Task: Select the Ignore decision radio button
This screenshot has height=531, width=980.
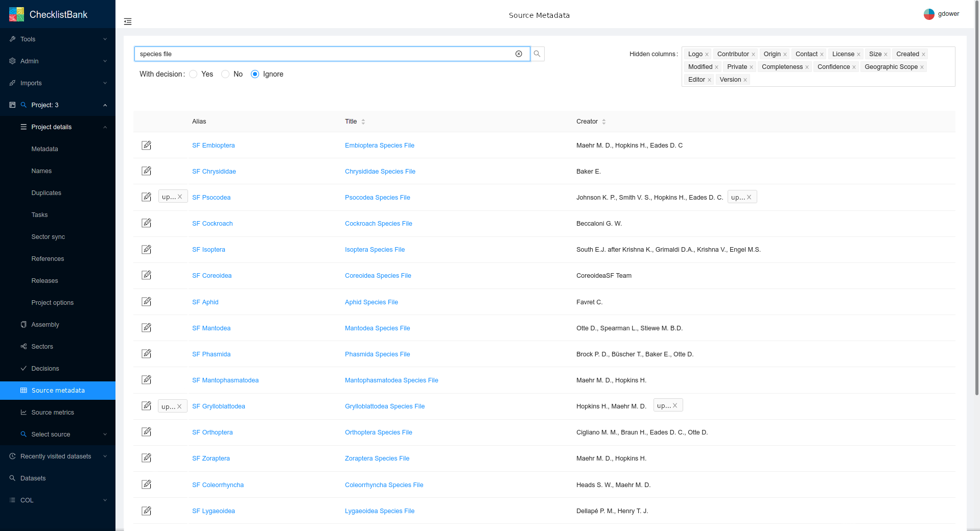Action: 254,74
